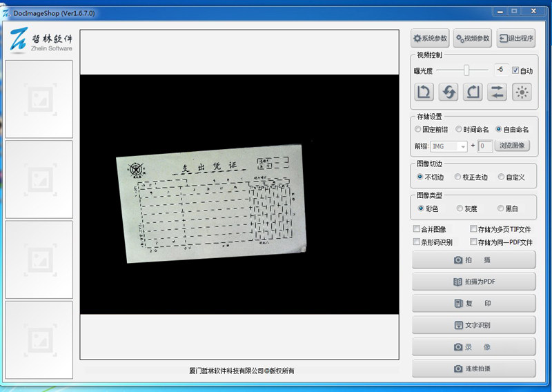
Task: Click the first empty thumbnail slot
Action: coord(39,99)
